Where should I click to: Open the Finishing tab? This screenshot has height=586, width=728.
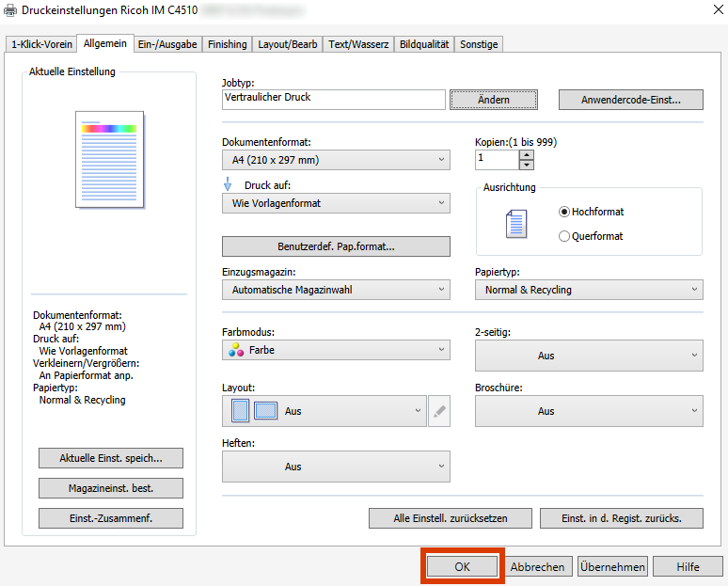(x=228, y=44)
